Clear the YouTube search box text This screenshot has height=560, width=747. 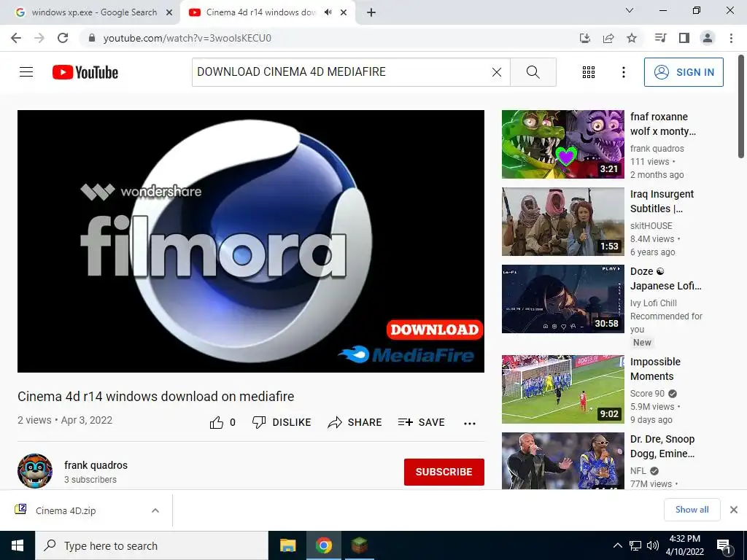pos(496,72)
